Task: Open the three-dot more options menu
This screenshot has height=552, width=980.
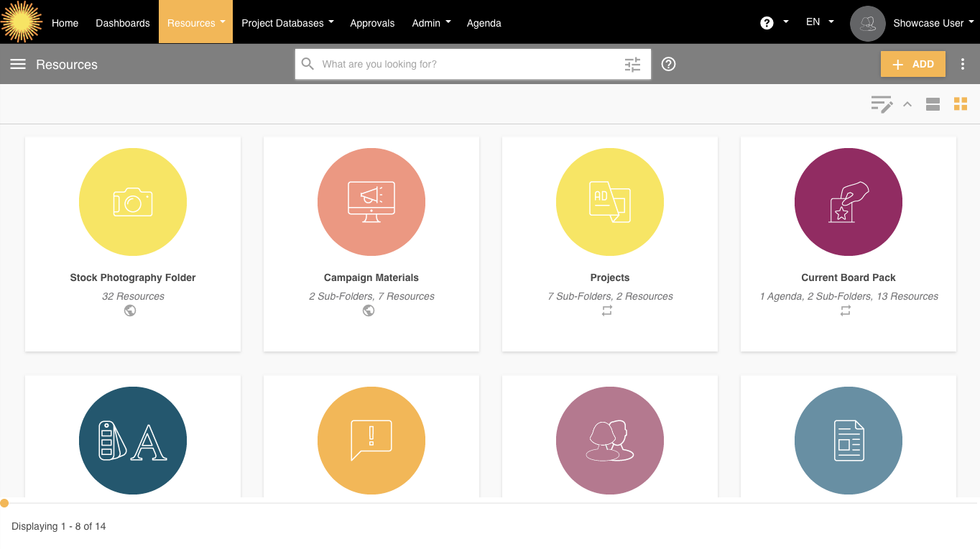Action: click(x=963, y=64)
